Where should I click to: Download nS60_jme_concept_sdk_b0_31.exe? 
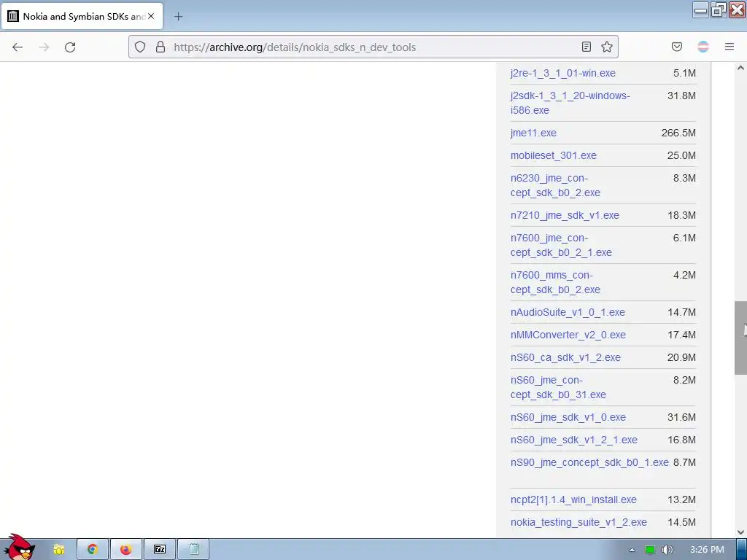click(x=558, y=387)
